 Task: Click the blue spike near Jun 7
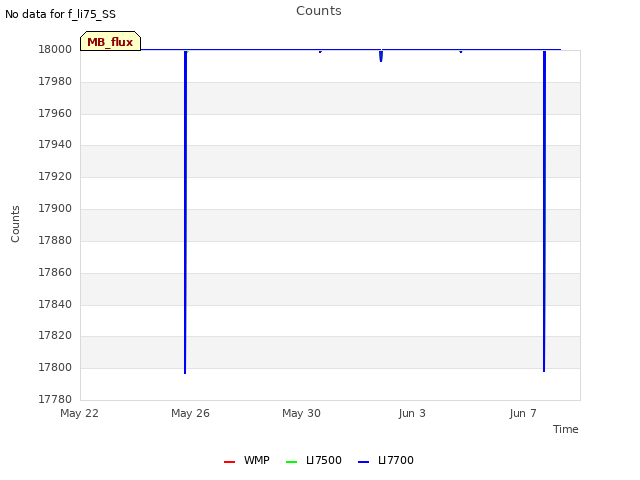click(544, 211)
